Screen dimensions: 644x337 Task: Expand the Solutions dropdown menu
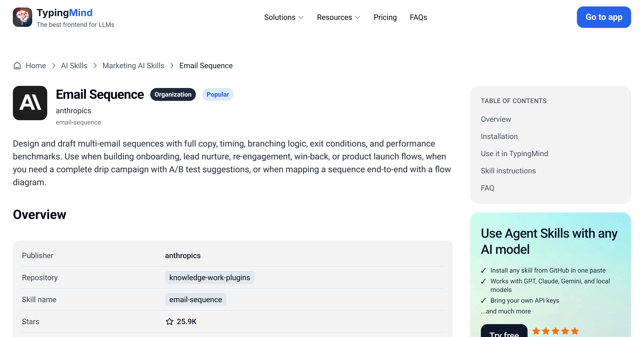click(x=284, y=17)
